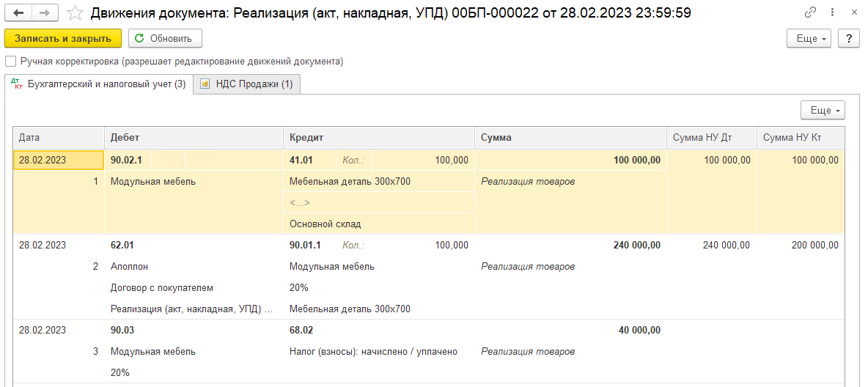Open the table's Еще dropdown menu
The height and width of the screenshot is (387, 868).
coord(823,110)
